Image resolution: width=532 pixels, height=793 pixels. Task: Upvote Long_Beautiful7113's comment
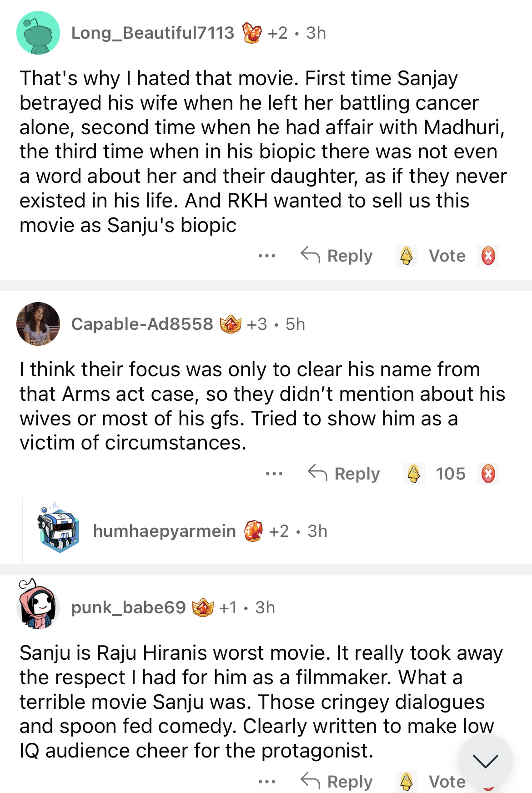point(406,256)
